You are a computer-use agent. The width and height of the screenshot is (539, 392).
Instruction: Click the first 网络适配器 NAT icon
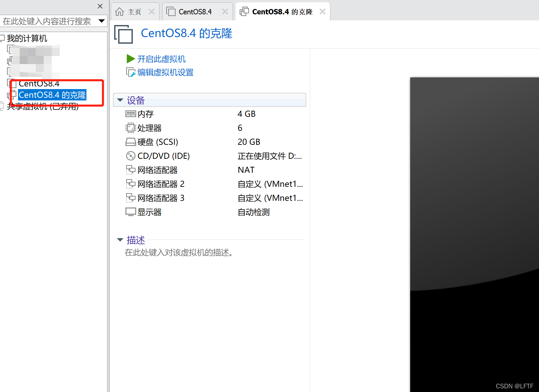[130, 170]
